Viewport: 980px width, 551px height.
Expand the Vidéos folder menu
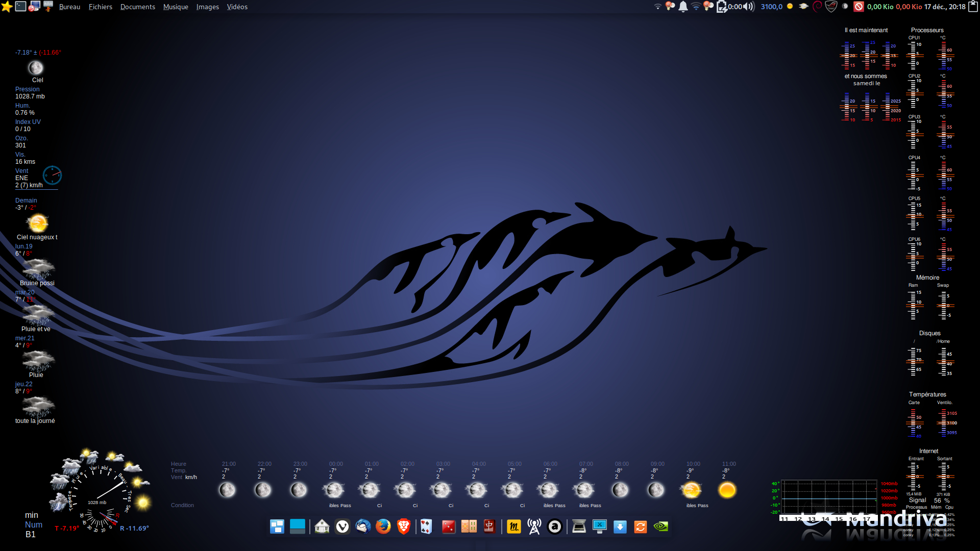coord(237,7)
